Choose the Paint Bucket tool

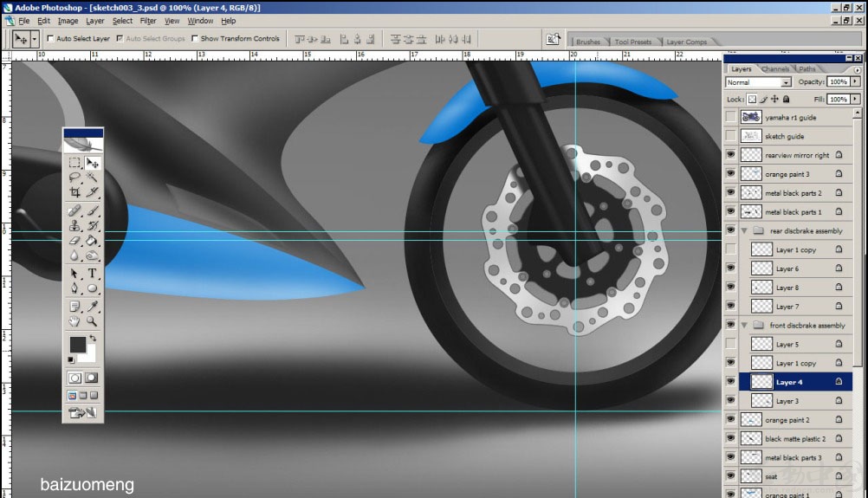click(92, 241)
